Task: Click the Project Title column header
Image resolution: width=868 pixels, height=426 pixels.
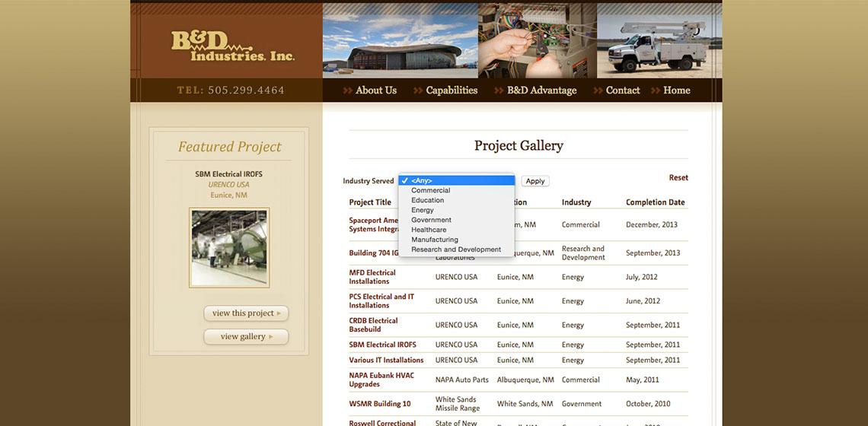Action: (x=370, y=202)
